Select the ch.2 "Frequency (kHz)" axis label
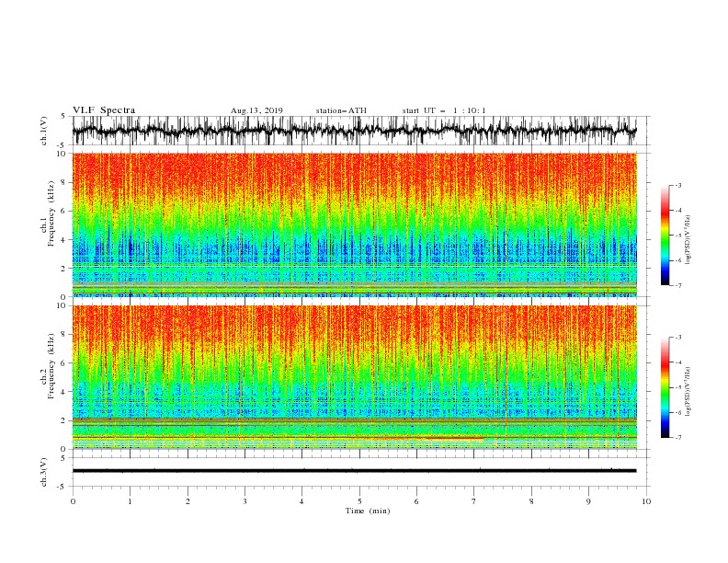This screenshot has height=563, width=728. pos(51,366)
